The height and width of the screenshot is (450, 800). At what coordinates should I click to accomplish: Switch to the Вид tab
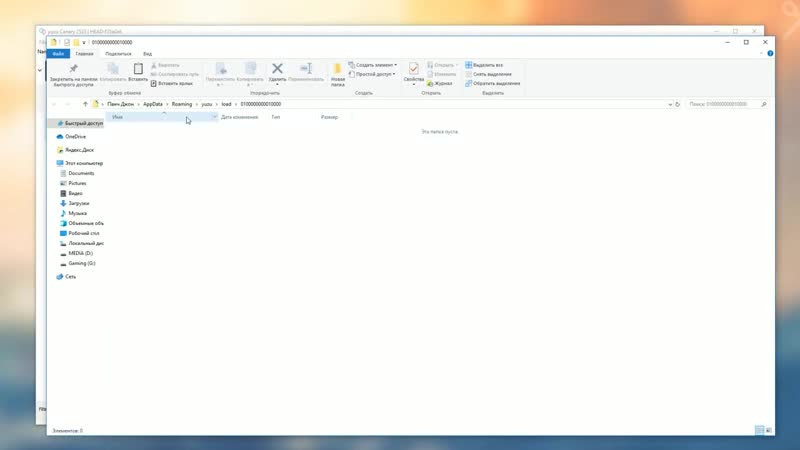tap(147, 54)
